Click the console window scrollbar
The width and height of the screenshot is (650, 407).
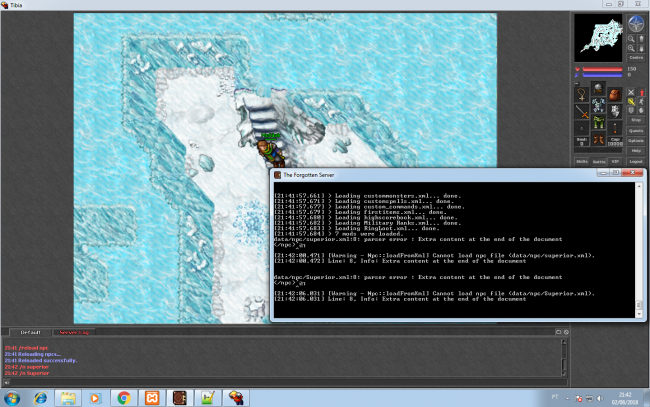(639, 250)
